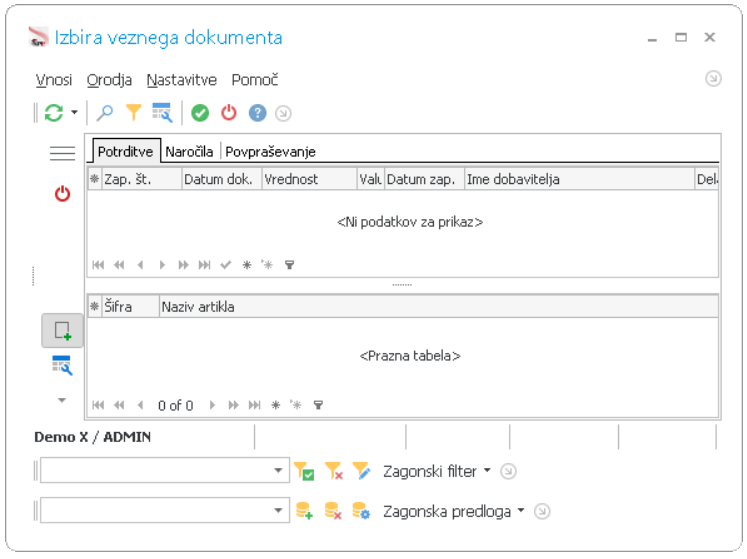
Task: Sort by Datum dok. column header
Action: 222,179
